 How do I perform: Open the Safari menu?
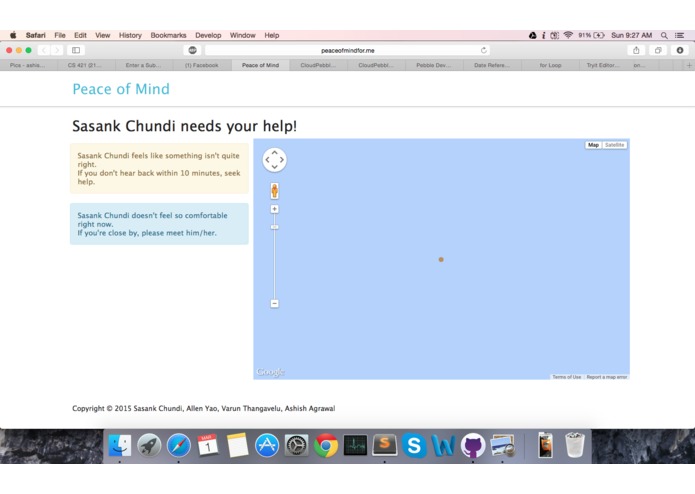(x=35, y=35)
